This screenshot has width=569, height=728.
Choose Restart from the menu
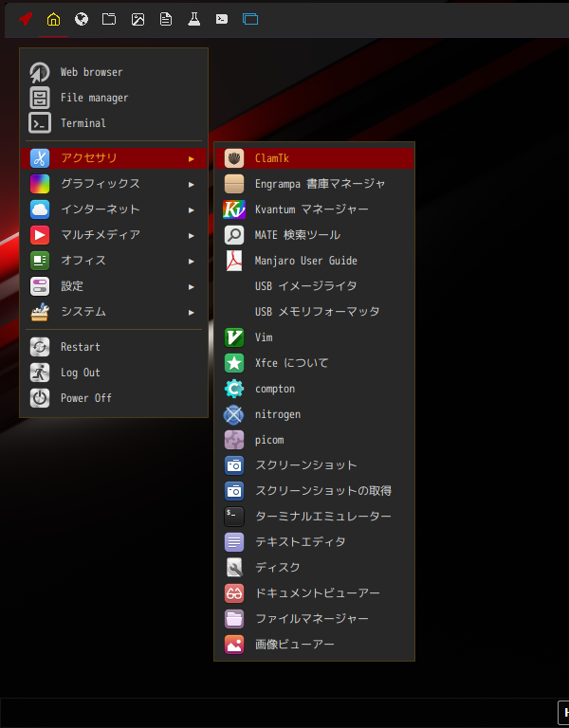pos(114,347)
